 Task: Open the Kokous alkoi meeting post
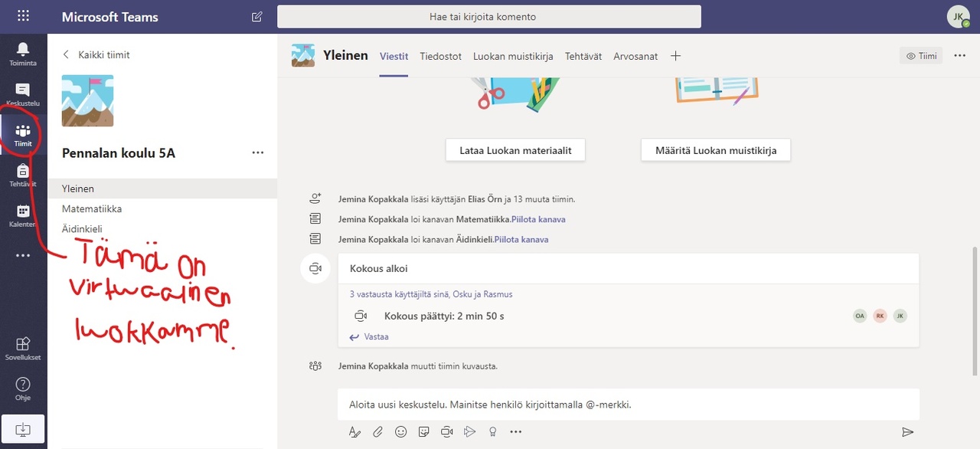pyautogui.click(x=628, y=269)
